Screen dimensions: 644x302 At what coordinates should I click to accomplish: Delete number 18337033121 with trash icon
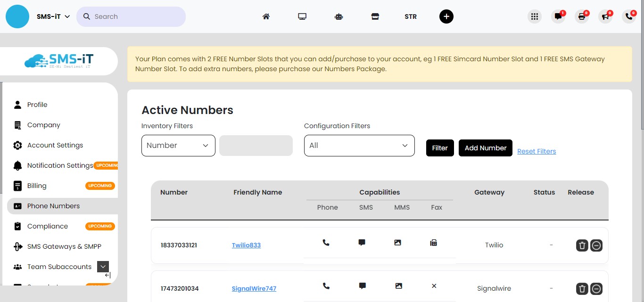pyautogui.click(x=582, y=245)
